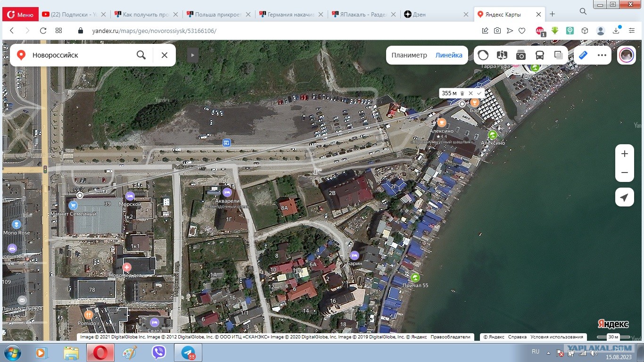Delete the 355 м ruler measurement
This screenshot has width=644, height=362.
point(462,93)
